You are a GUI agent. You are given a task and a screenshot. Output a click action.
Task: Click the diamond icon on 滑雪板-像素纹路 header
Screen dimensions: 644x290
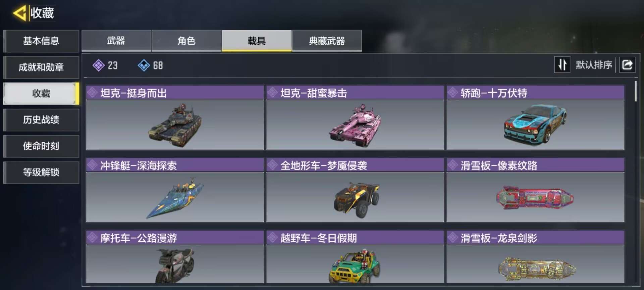point(452,165)
